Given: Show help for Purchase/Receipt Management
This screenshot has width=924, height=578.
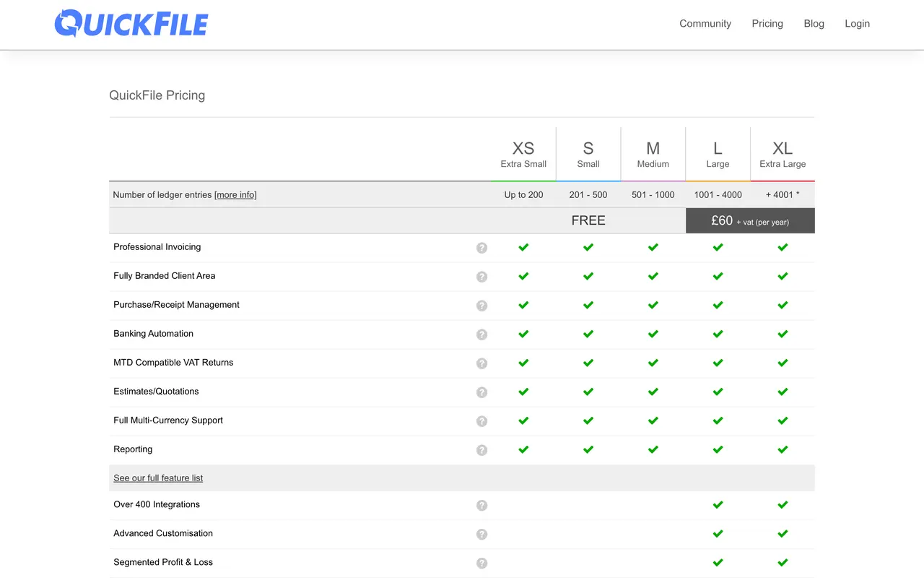Looking at the screenshot, I should (x=481, y=306).
